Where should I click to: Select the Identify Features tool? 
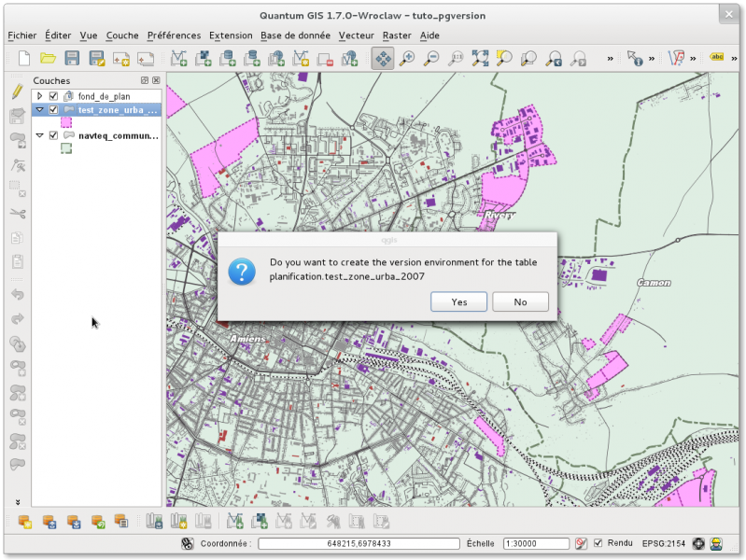click(635, 59)
